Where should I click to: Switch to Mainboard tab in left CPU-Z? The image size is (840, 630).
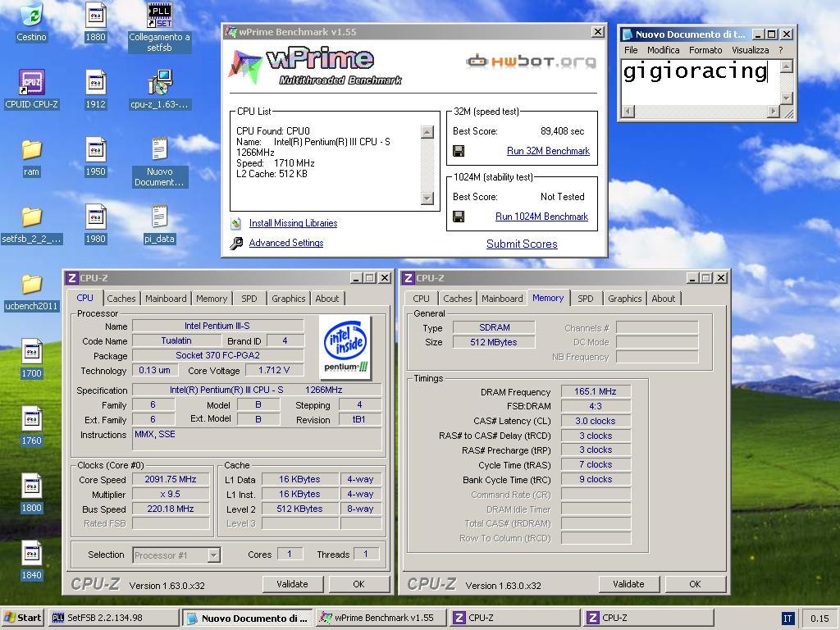point(166,299)
